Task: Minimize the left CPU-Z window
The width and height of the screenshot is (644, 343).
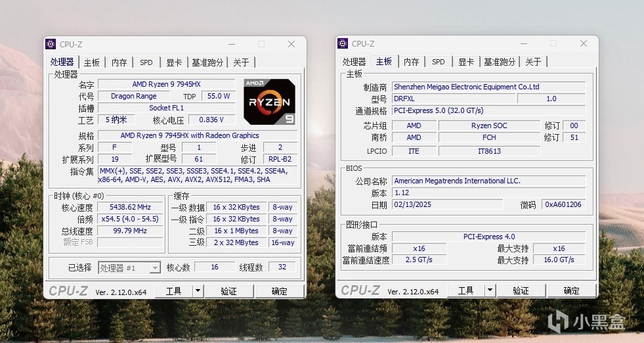Action: click(232, 44)
